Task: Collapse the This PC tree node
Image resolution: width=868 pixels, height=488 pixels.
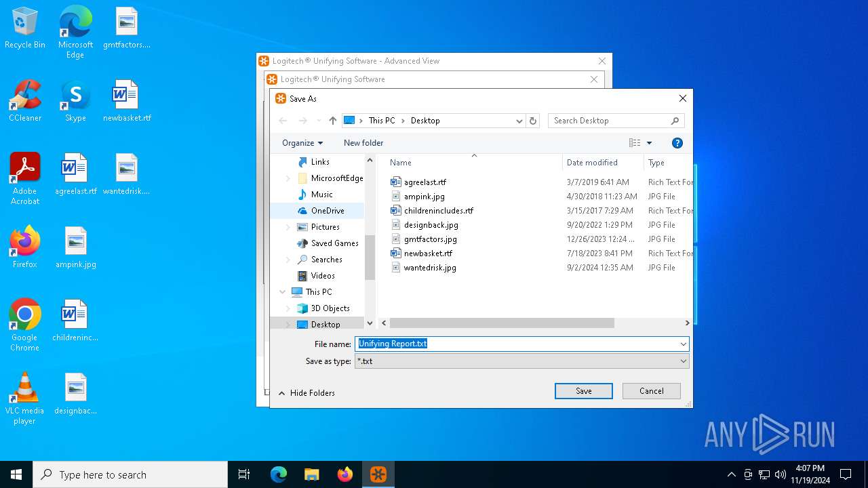Action: click(x=283, y=292)
